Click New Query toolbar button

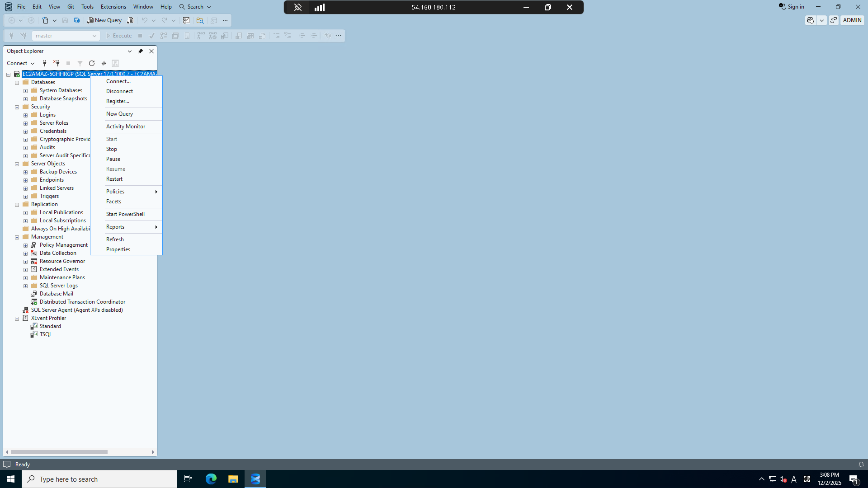click(104, 20)
